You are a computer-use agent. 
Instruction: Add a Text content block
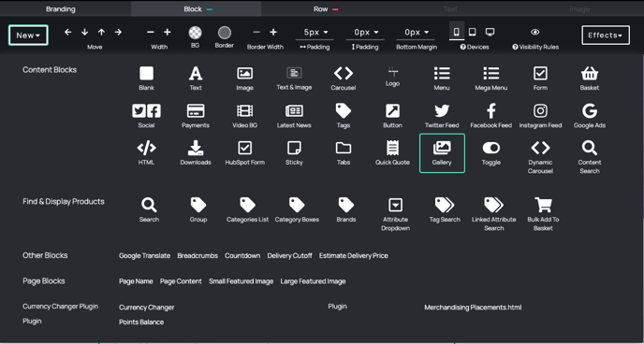pos(196,79)
